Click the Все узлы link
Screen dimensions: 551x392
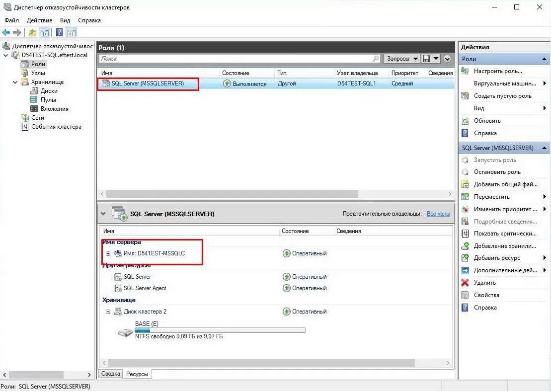point(438,214)
